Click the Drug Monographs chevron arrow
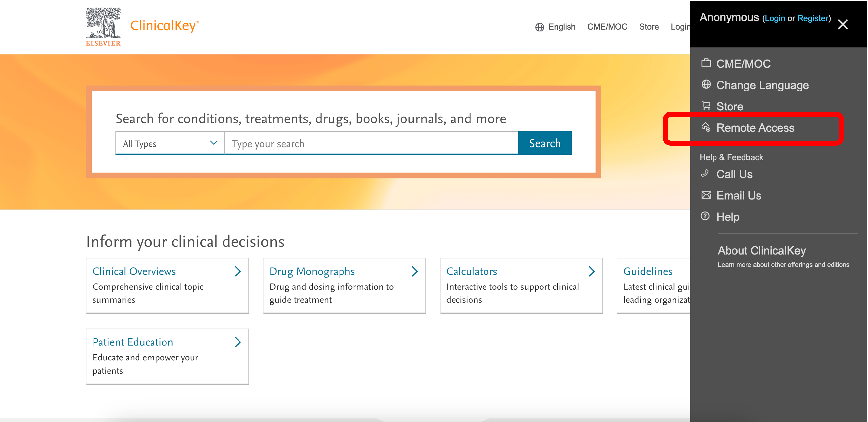This screenshot has height=422, width=868. point(414,272)
